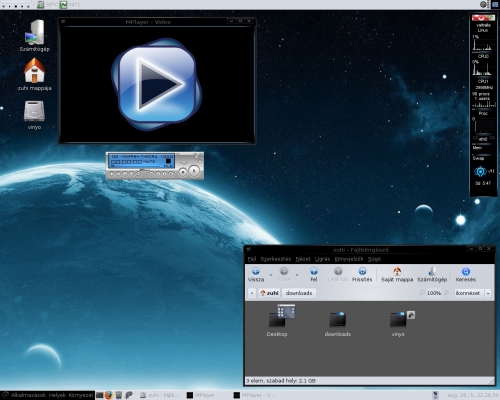Open the Szerkesztés menu
The width and height of the screenshot is (500, 400).
(x=276, y=259)
